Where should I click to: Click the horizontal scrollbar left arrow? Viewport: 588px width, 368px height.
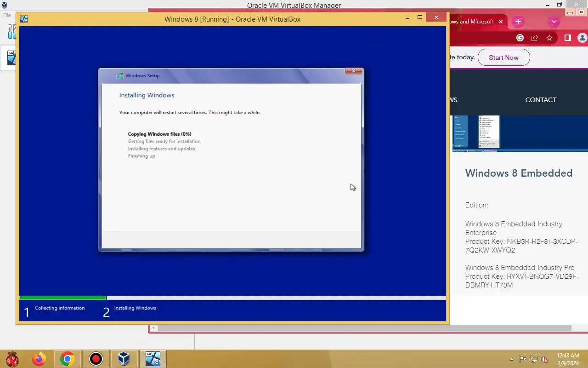click(x=154, y=328)
